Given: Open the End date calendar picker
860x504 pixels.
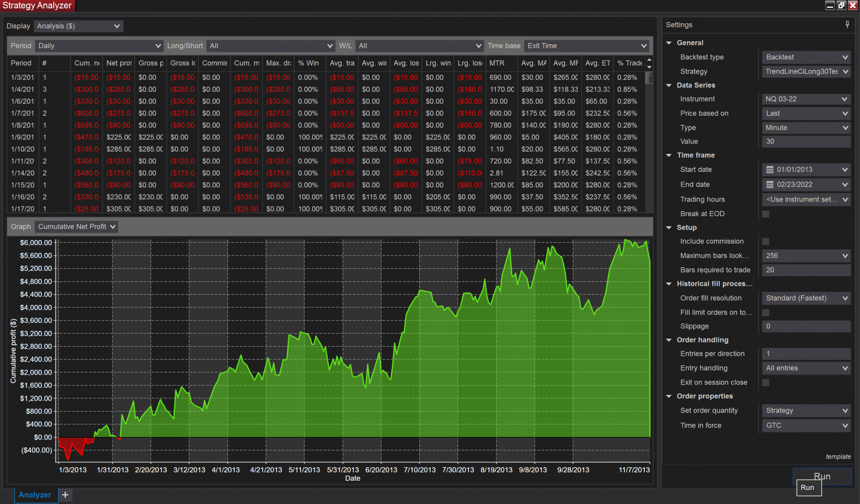Looking at the screenshot, I should click(x=770, y=184).
